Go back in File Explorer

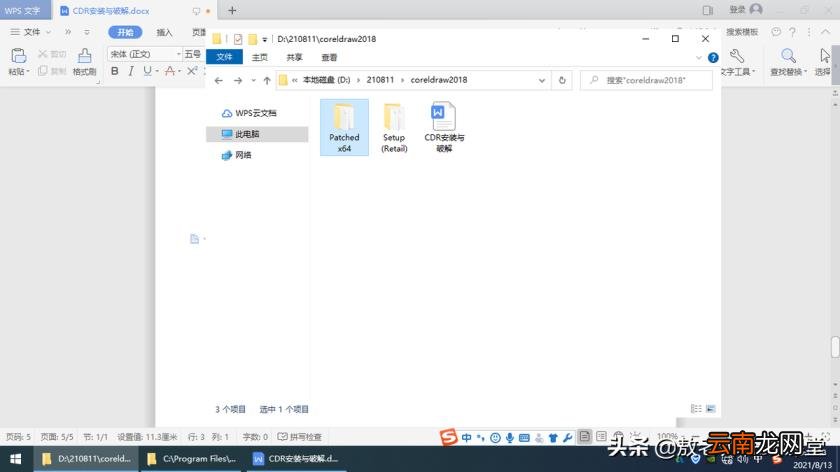coord(219,80)
